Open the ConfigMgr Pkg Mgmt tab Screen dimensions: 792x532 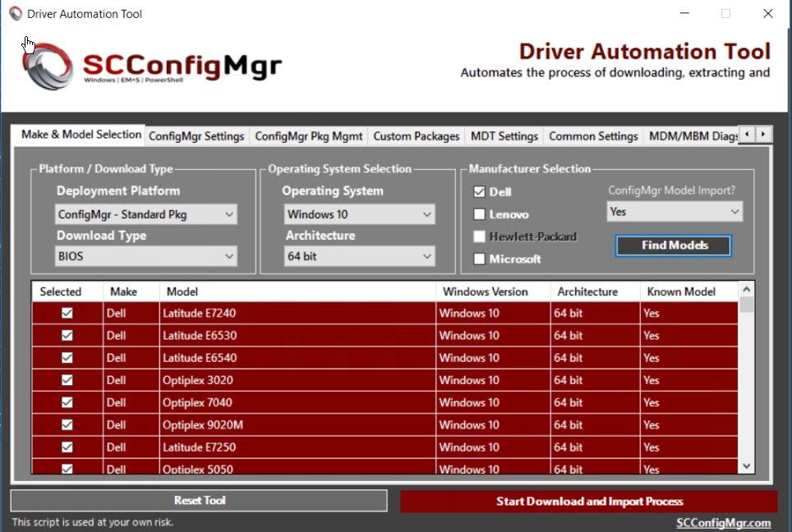[x=309, y=136]
